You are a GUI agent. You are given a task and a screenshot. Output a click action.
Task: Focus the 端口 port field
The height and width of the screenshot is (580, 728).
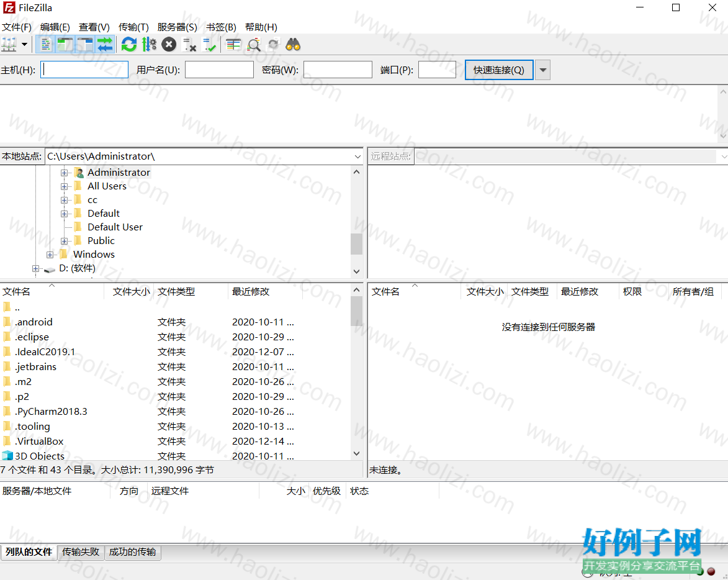point(437,70)
